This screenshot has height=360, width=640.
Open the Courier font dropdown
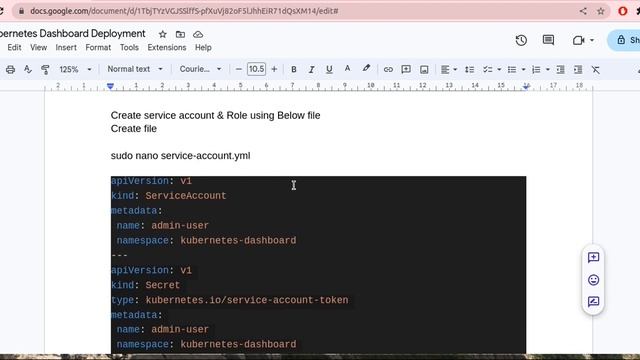point(200,69)
